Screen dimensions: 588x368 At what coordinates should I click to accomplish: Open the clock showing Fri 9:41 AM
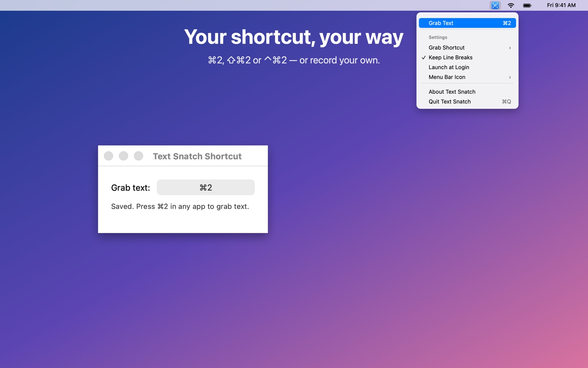coord(561,5)
